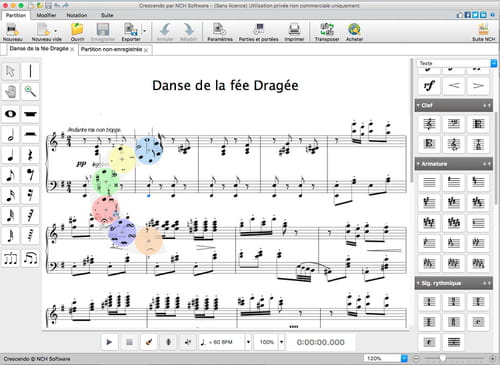
Task: Choose the magnifying glass zoom tool
Action: point(30,92)
